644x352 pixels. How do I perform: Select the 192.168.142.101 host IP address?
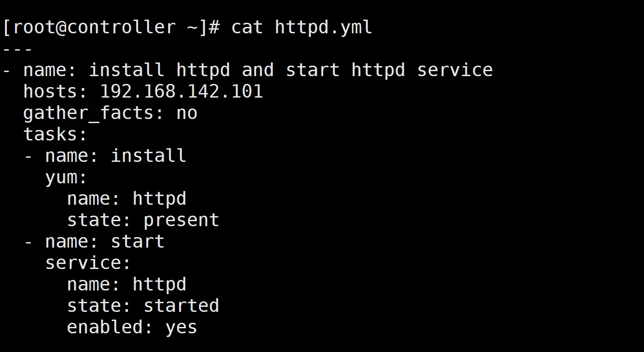(182, 92)
